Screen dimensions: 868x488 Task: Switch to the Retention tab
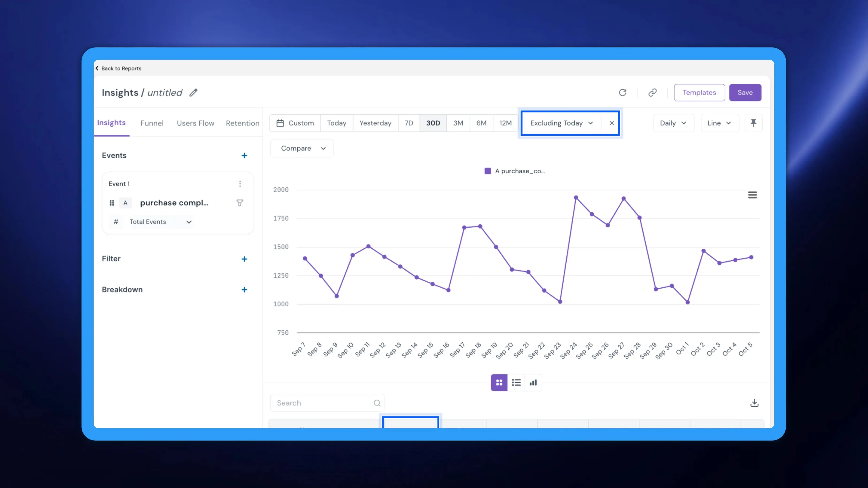click(x=243, y=123)
